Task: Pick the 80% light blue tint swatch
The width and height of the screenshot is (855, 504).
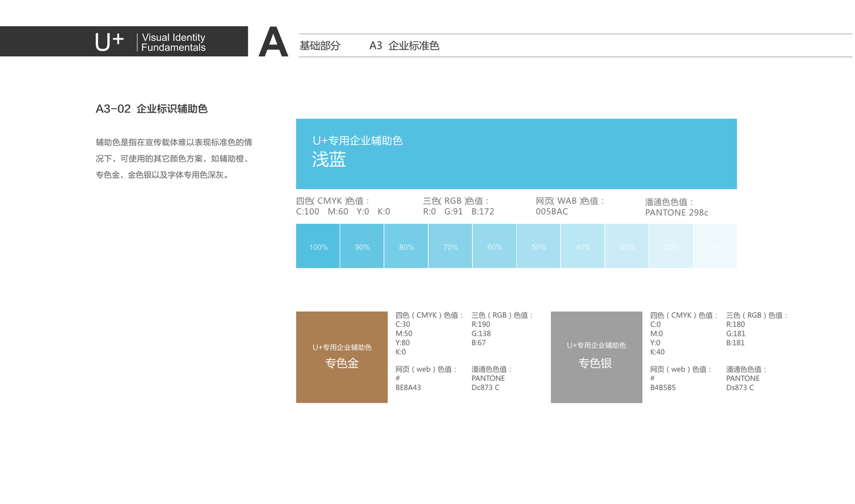Action: 406,246
